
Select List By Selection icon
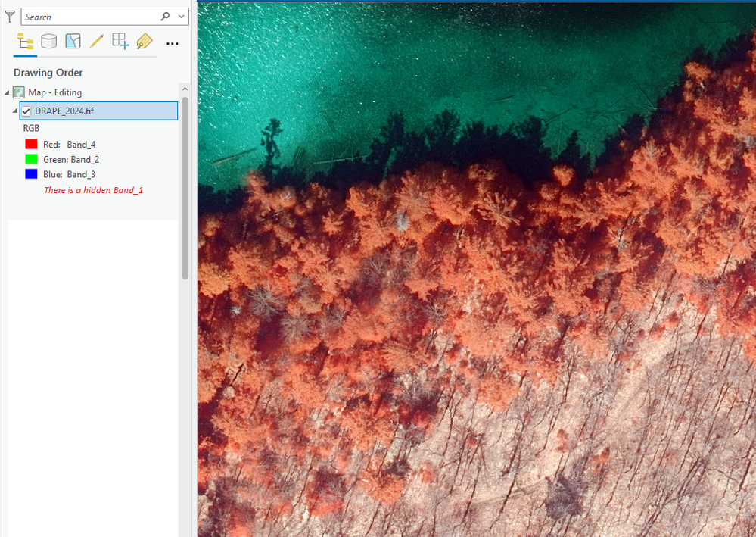(73, 42)
